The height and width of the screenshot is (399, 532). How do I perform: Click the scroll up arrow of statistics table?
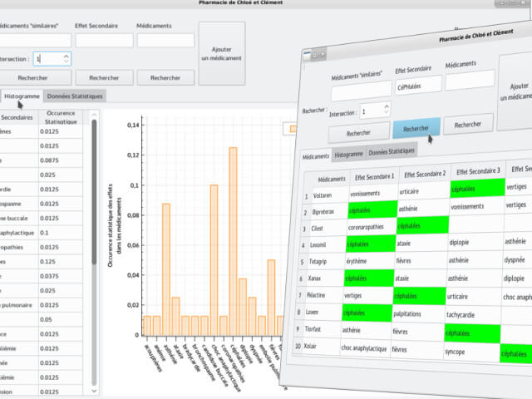pos(94,115)
